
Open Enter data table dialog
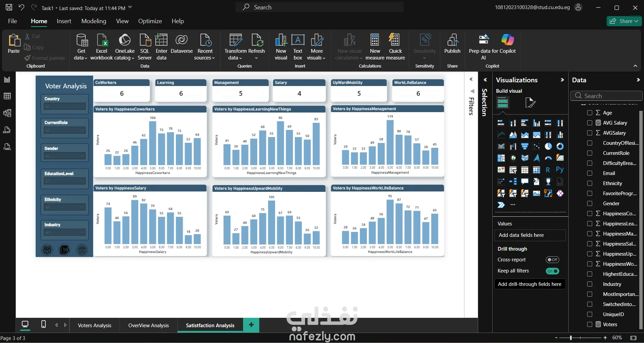tap(161, 47)
